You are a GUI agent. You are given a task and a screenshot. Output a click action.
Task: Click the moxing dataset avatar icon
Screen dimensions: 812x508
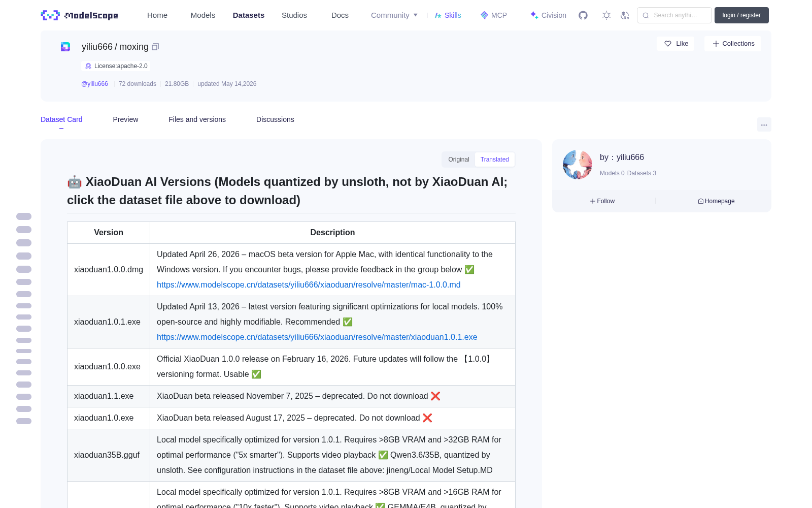pos(65,47)
